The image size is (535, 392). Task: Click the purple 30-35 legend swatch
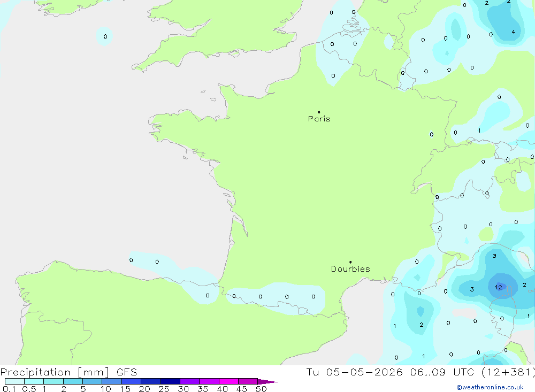pyautogui.click(x=190, y=381)
